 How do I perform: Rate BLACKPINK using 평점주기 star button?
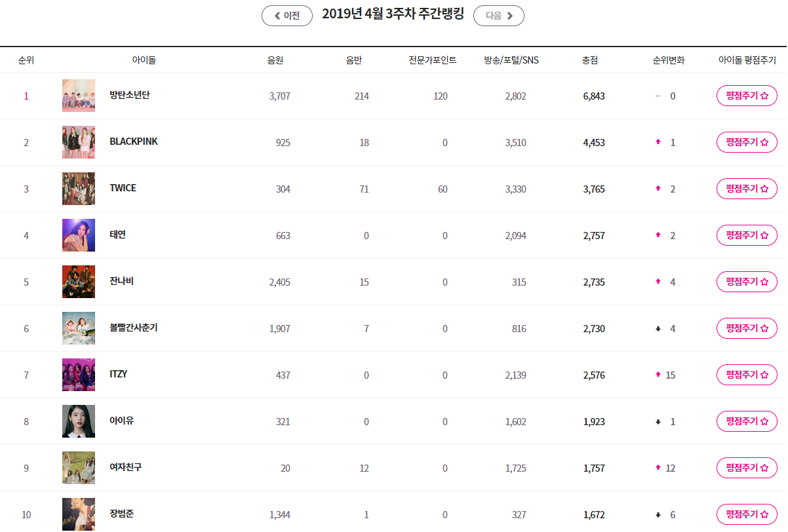click(x=747, y=142)
